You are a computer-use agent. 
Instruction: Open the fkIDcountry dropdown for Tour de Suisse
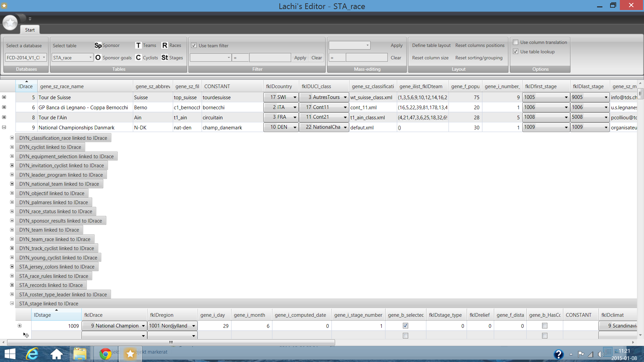pyautogui.click(x=295, y=98)
